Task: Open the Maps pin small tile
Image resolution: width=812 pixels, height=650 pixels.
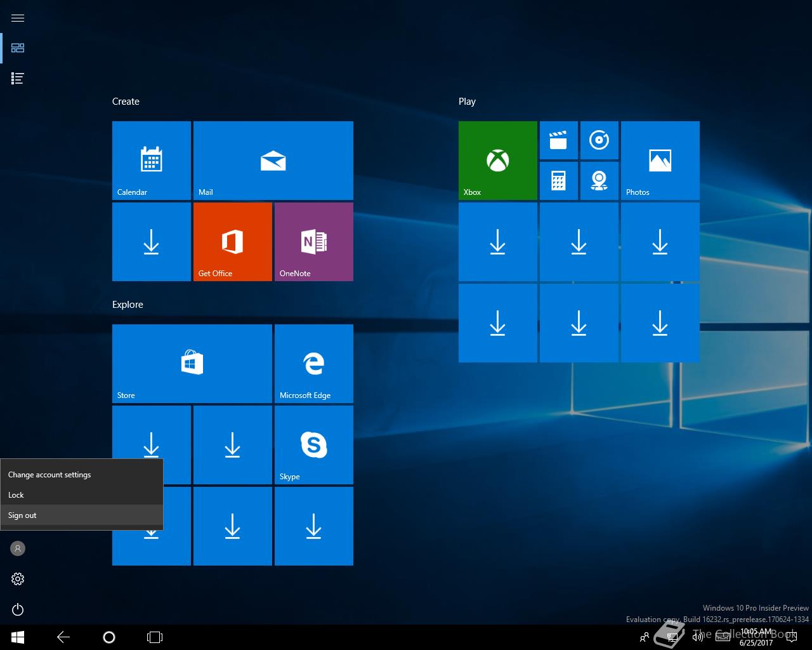Action: 599,181
